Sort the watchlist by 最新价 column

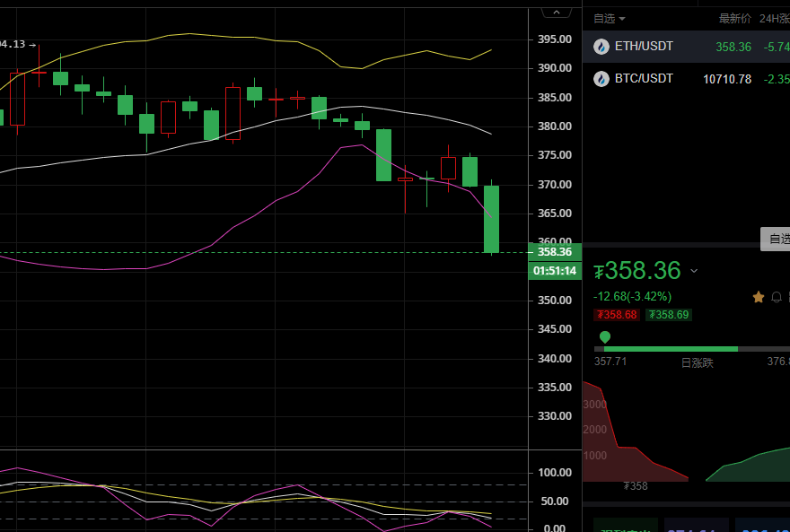tap(735, 19)
